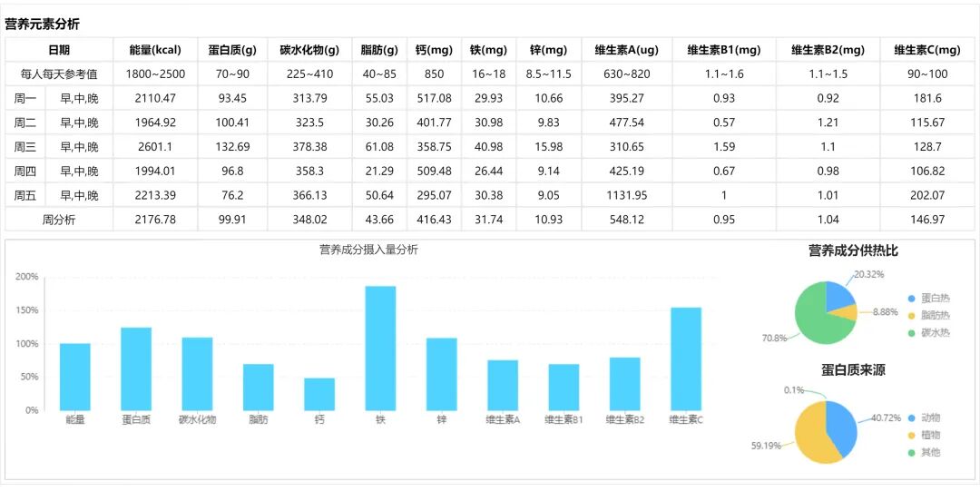Click the 营养成分供热比 pie chart title
Screen dimensions: 980x501
[854, 250]
